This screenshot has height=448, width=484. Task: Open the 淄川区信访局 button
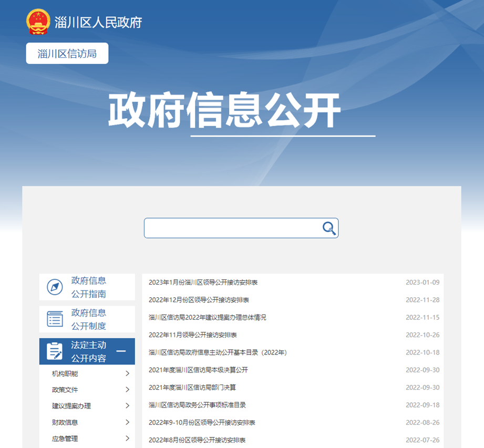point(67,54)
